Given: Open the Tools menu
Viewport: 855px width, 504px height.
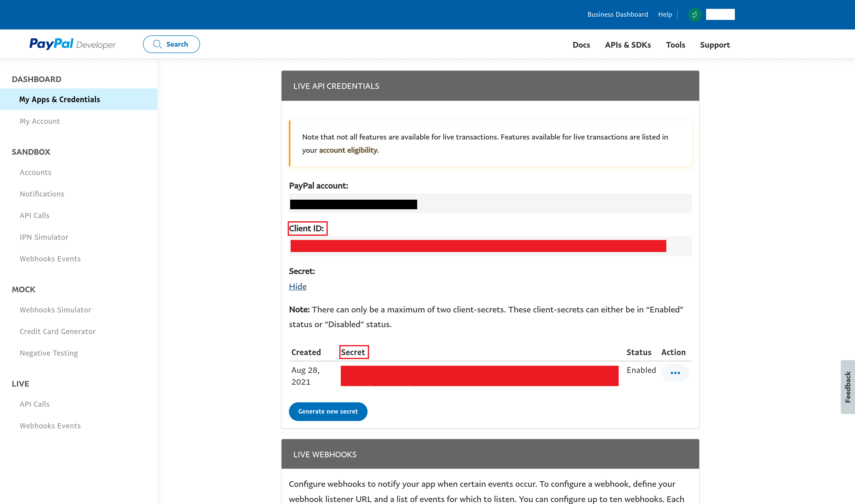Looking at the screenshot, I should 675,45.
